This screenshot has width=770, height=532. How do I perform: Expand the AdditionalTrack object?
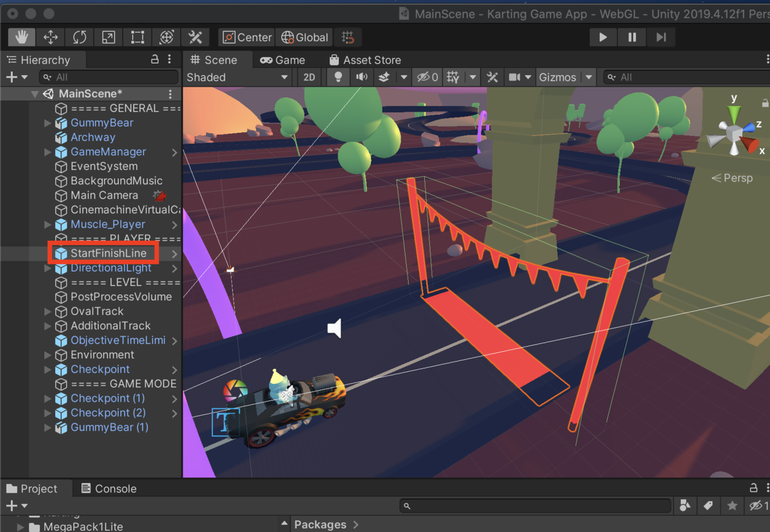coord(47,326)
